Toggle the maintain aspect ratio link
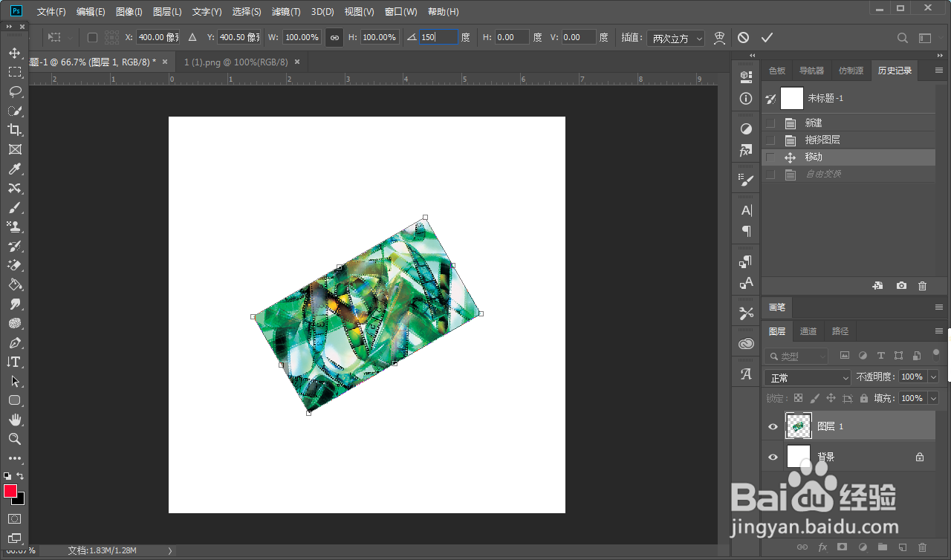Image resolution: width=951 pixels, height=560 pixels. click(334, 37)
